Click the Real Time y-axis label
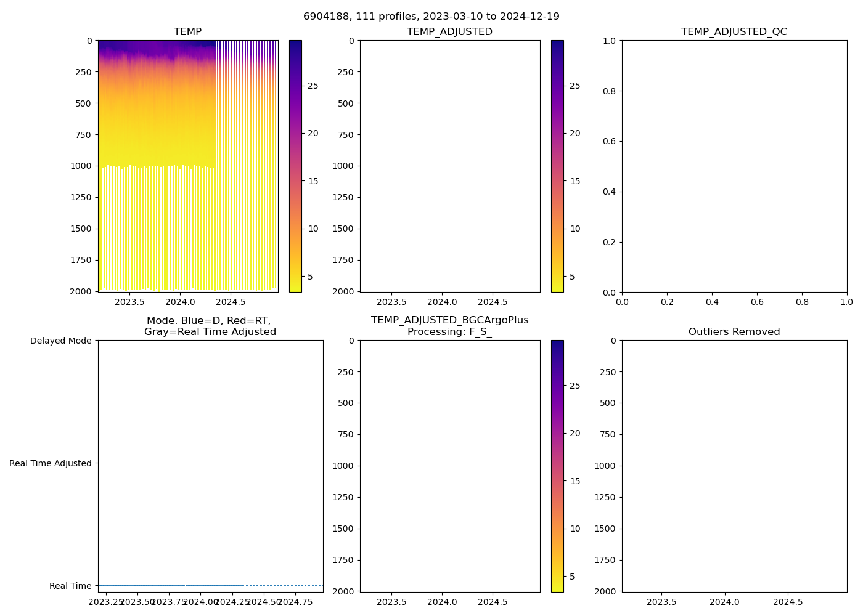 point(70,586)
